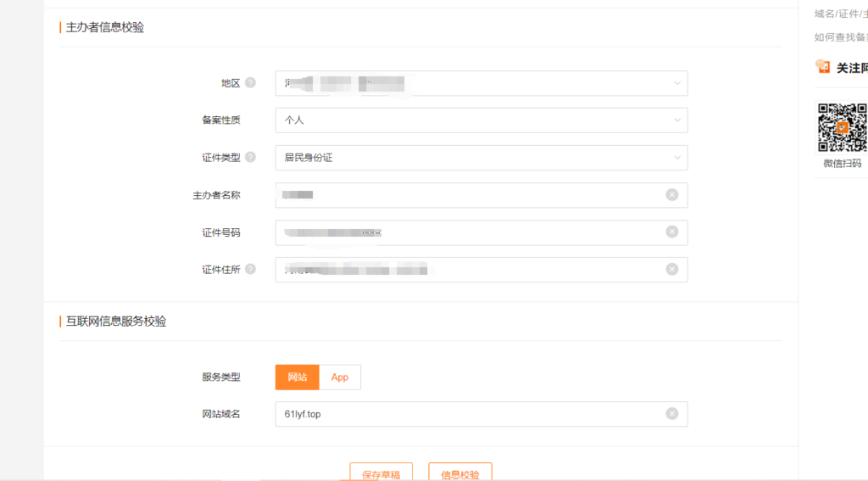Clear the 证件号码 field using the X icon
The height and width of the screenshot is (481, 868).
coord(671,232)
